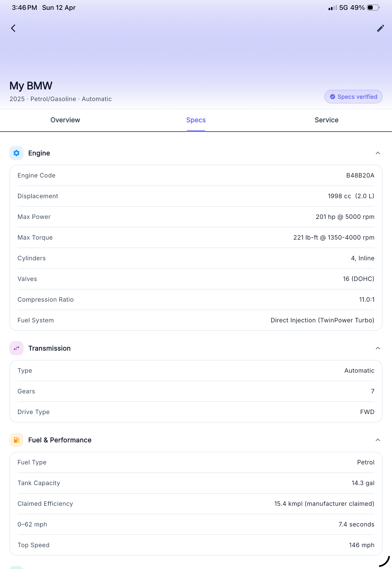This screenshot has height=569, width=392.
Task: Tap the pencil edit icon
Action: tap(380, 28)
